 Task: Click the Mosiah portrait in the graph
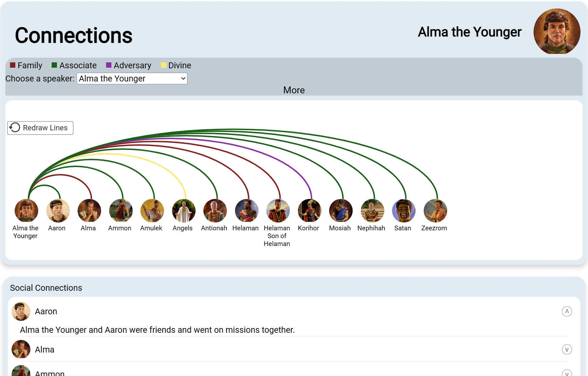[x=341, y=211]
